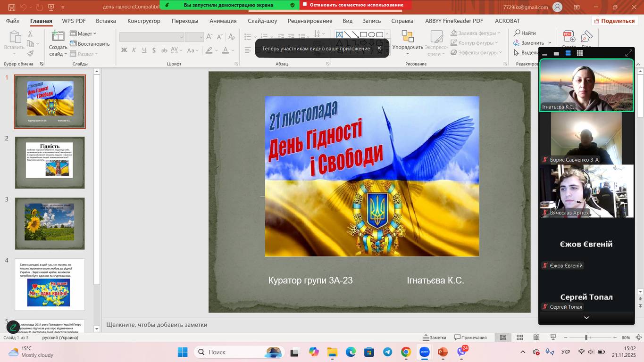
Task: Toggle normal view button in status bar
Action: [x=503, y=337]
